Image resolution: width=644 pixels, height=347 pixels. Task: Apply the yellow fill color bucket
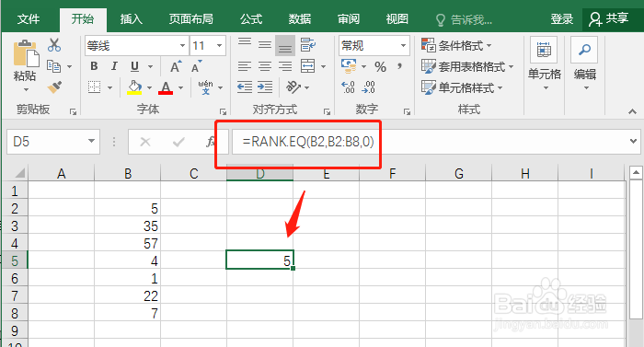[x=134, y=87]
